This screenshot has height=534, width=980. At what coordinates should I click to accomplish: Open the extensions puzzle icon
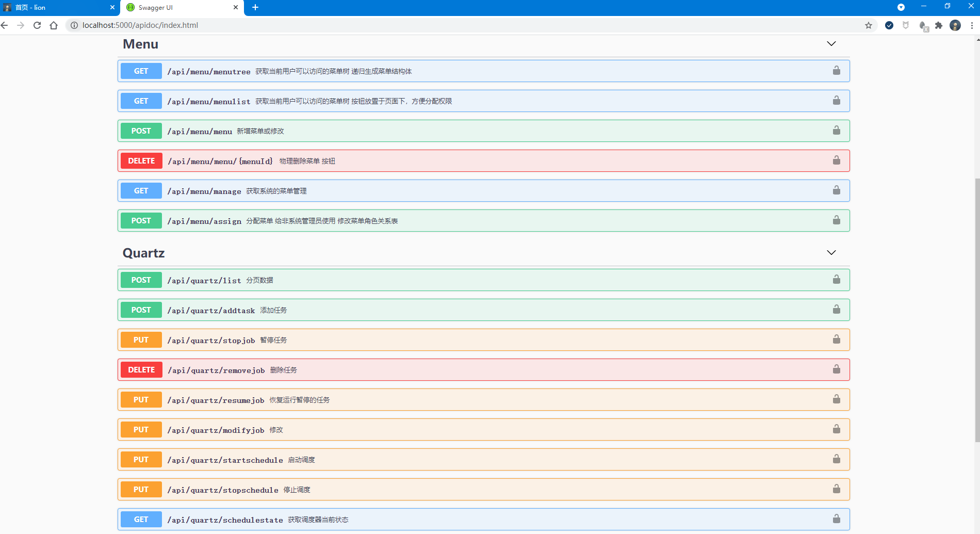pyautogui.click(x=939, y=25)
